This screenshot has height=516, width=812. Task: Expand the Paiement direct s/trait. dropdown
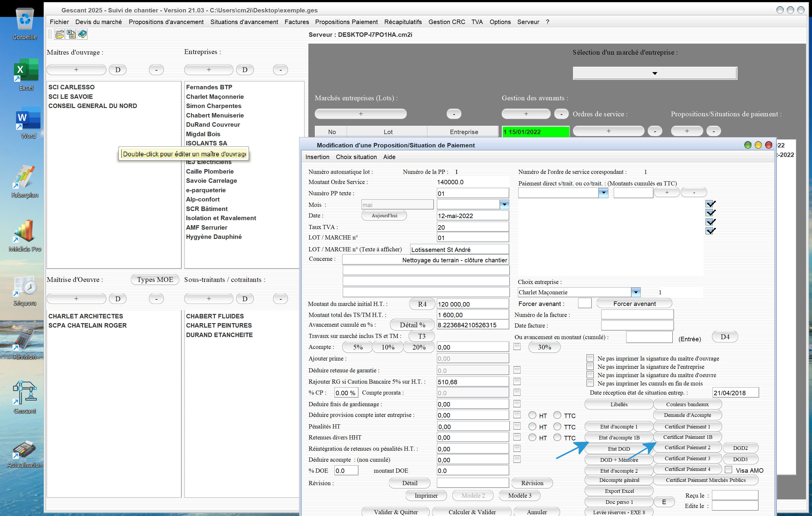603,193
